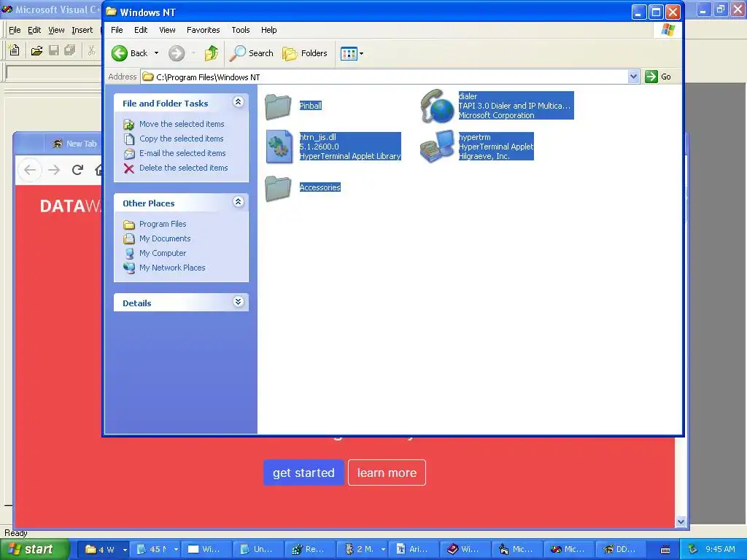Open the Tools menu
The height and width of the screenshot is (560, 747).
(x=241, y=30)
